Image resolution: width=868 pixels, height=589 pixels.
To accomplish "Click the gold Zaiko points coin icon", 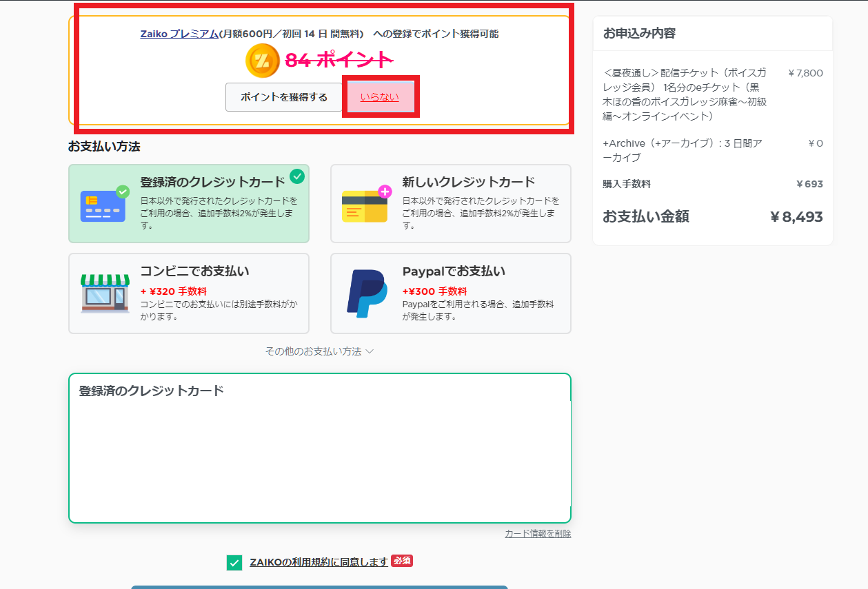I will coord(262,61).
